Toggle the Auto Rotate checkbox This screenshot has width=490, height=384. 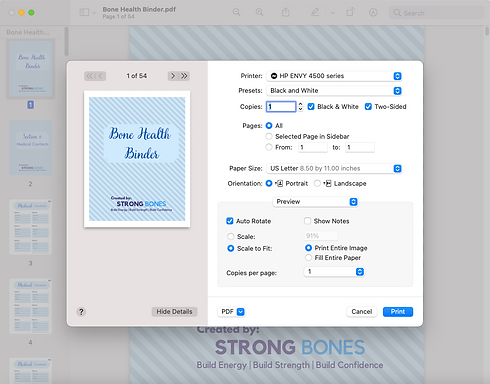click(230, 221)
